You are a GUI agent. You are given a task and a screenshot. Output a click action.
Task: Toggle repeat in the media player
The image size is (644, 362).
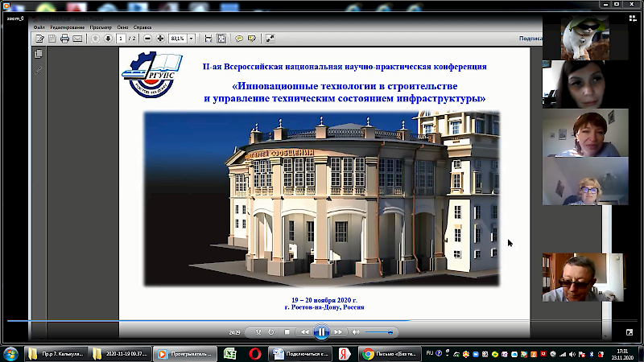coord(272,331)
